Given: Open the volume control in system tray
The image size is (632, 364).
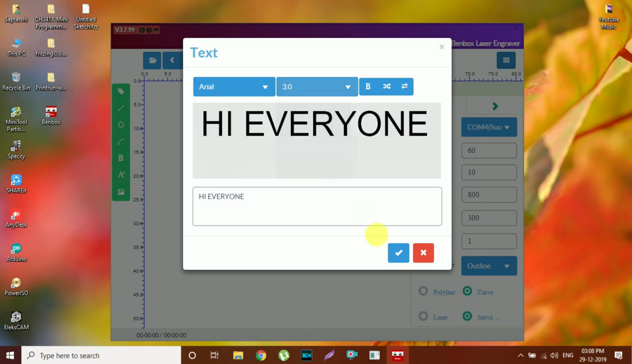Looking at the screenshot, I should point(554,355).
